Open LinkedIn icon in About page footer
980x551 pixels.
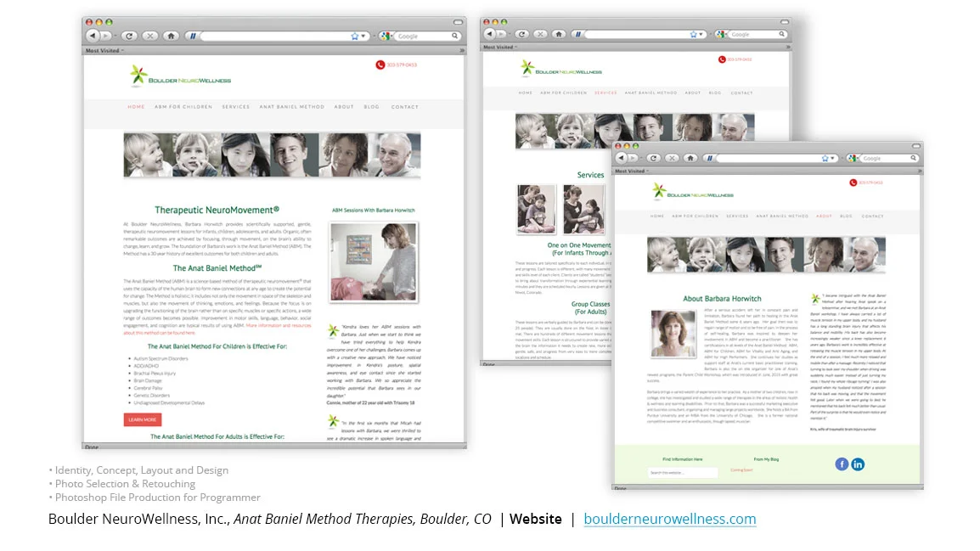pos(858,464)
